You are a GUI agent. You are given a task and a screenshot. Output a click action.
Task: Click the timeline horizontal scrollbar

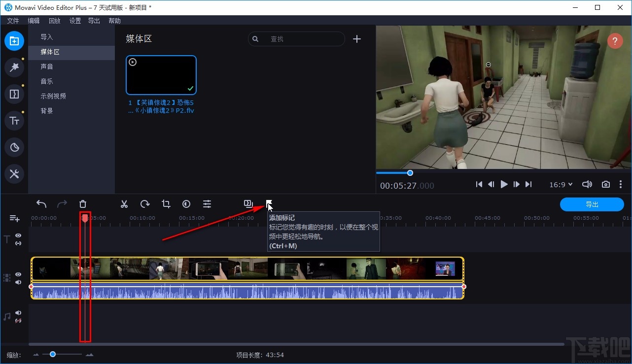296,344
